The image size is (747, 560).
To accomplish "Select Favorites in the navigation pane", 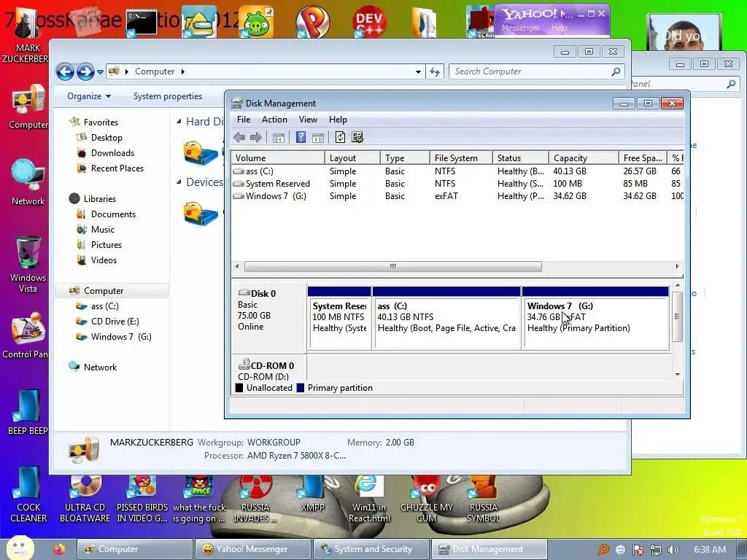I will [x=101, y=122].
